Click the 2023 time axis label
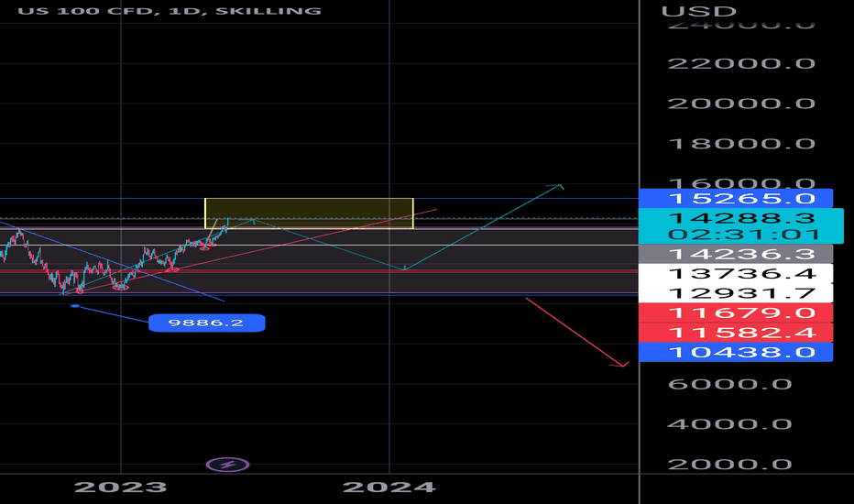 [120, 488]
